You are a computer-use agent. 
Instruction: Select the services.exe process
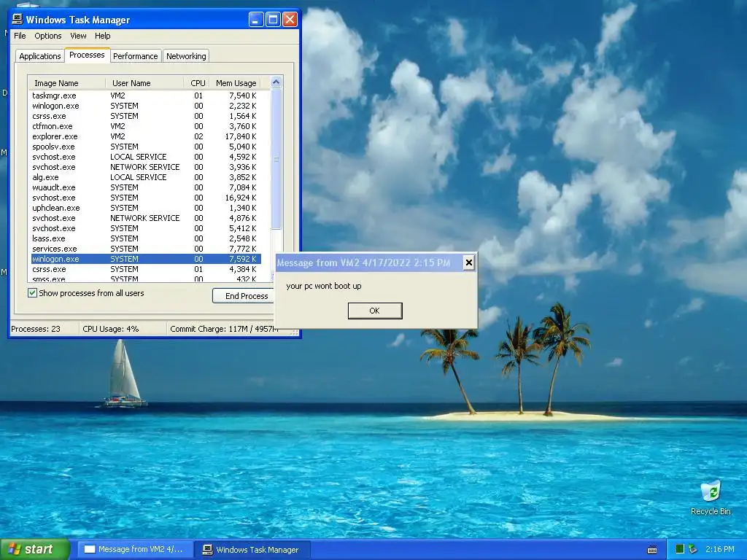pos(146,249)
